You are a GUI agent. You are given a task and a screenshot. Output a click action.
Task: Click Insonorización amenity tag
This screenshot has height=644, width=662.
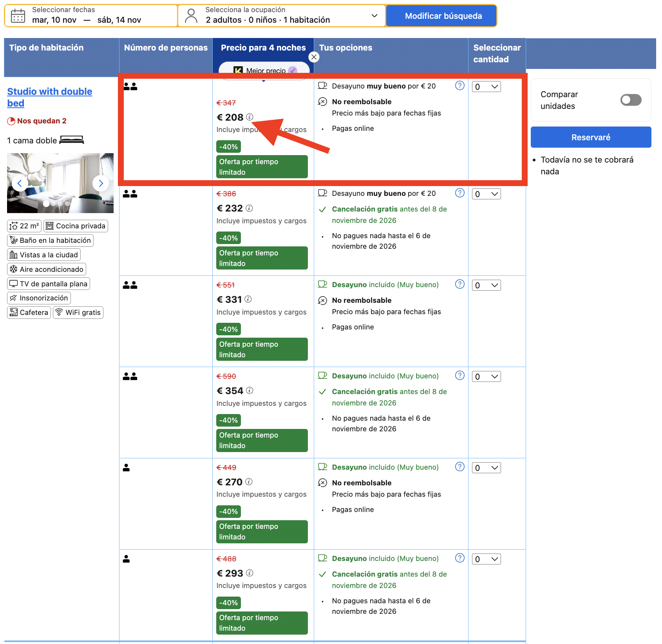[x=39, y=298]
